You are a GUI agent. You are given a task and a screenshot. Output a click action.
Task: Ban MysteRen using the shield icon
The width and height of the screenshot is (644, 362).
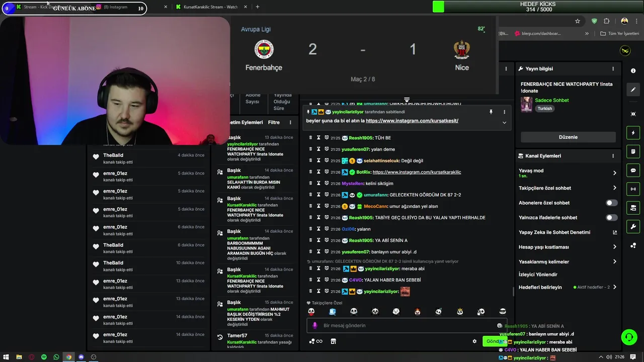(327, 184)
